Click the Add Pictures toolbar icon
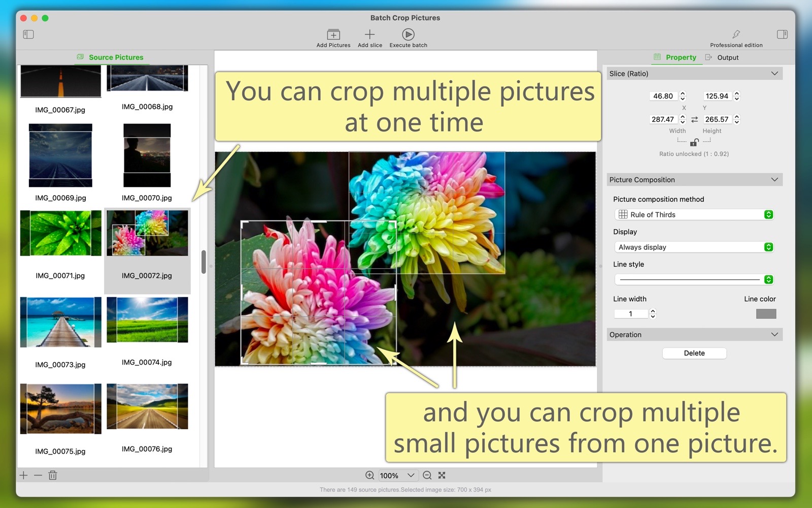This screenshot has width=812, height=508. pyautogui.click(x=333, y=35)
